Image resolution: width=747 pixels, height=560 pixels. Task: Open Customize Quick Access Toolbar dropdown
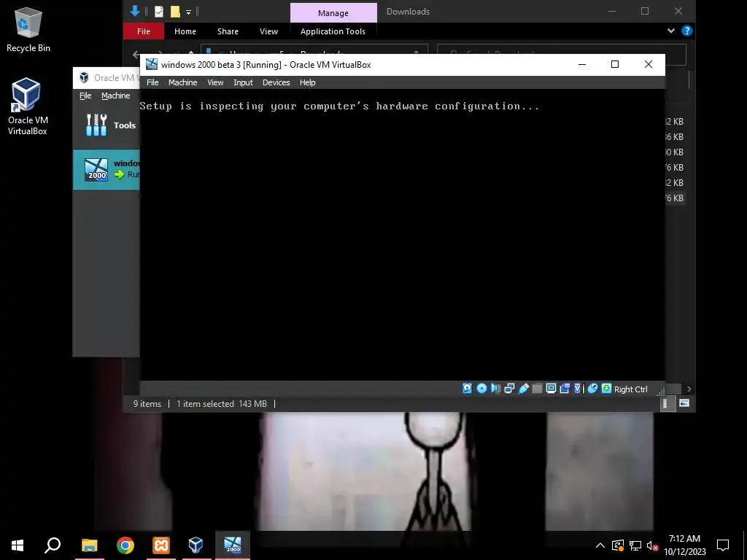tap(188, 12)
